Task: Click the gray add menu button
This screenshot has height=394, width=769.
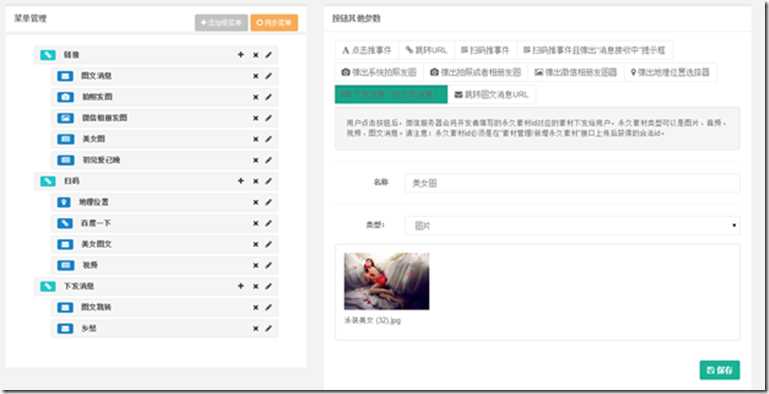Action: point(221,23)
